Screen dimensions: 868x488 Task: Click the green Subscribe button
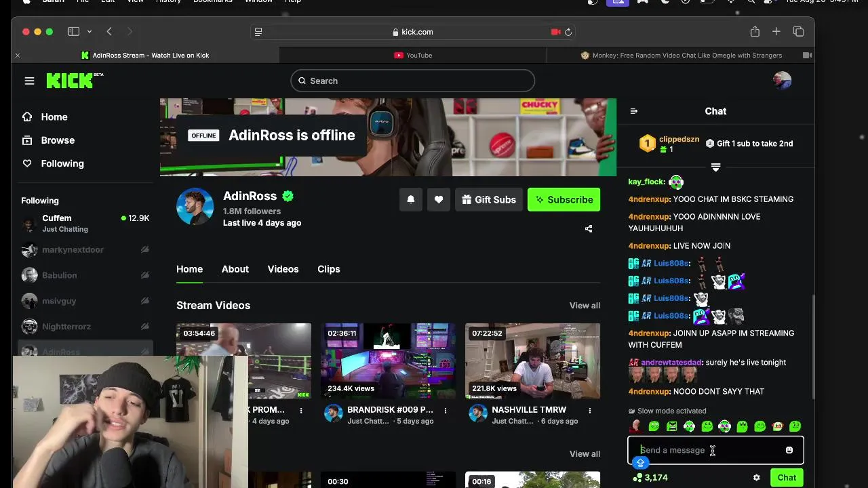pyautogui.click(x=564, y=200)
